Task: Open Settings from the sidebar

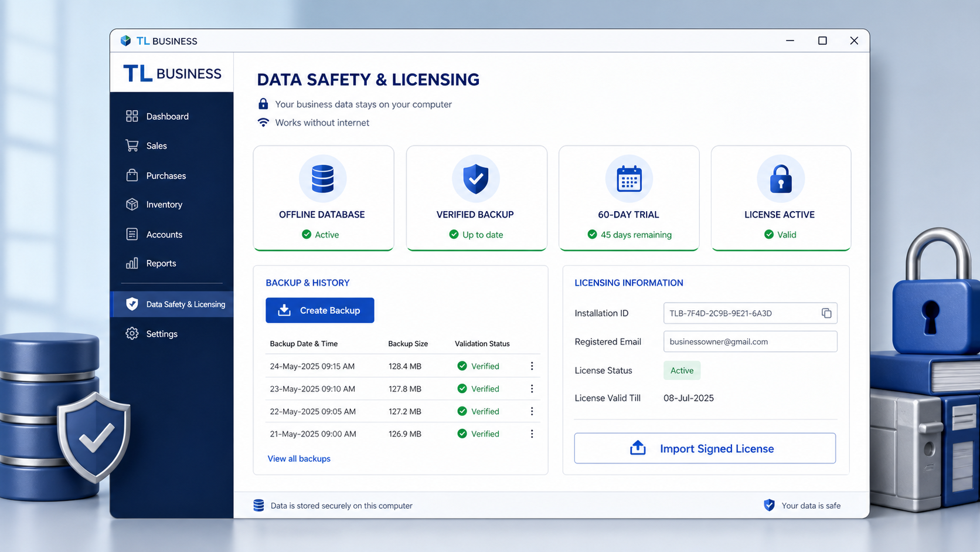Action: (x=172, y=333)
